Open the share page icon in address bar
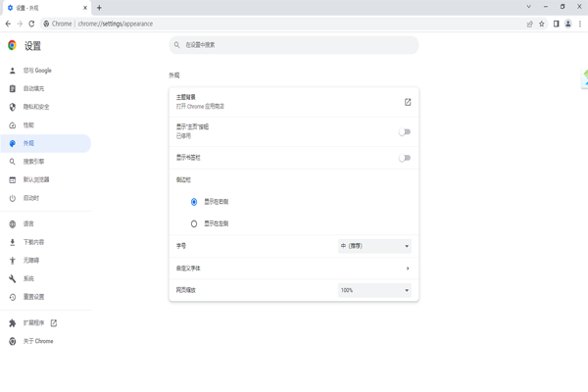Image resolution: width=588 pixels, height=392 pixels. (x=529, y=24)
